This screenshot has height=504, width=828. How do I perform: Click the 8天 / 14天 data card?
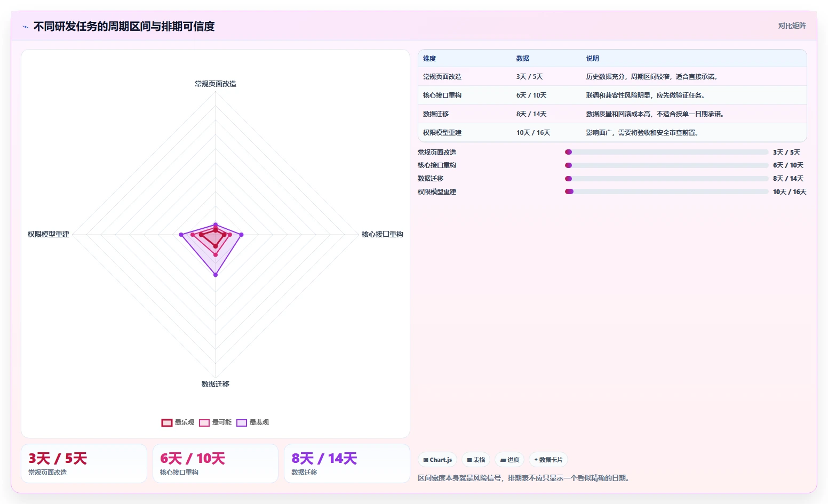[x=347, y=463]
